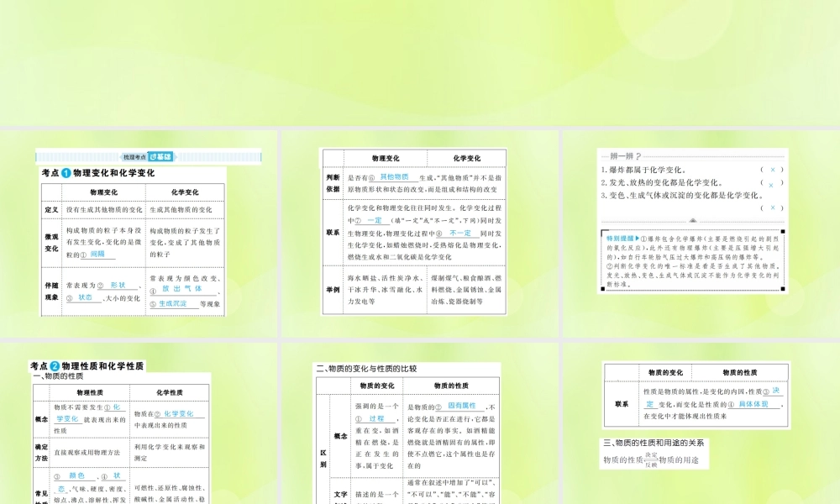This screenshot has height=504, width=840.
Task: Click the 区别 row label
Action: [323, 459]
